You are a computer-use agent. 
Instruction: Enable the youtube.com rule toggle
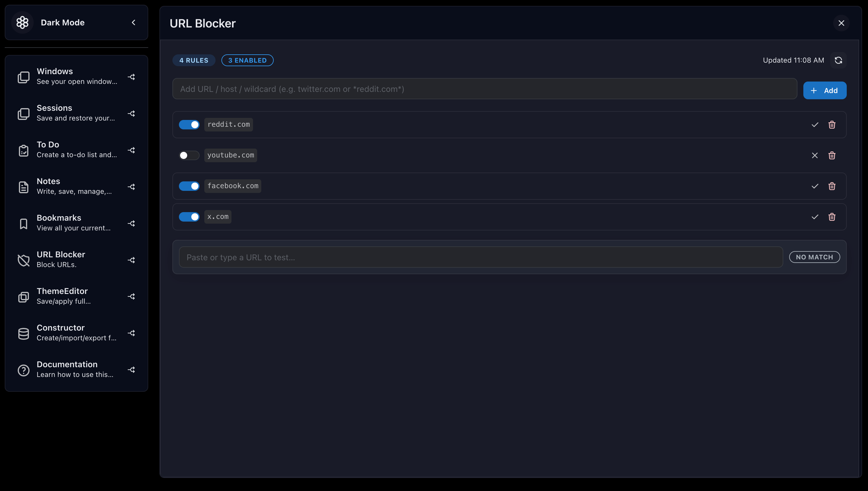coord(189,155)
